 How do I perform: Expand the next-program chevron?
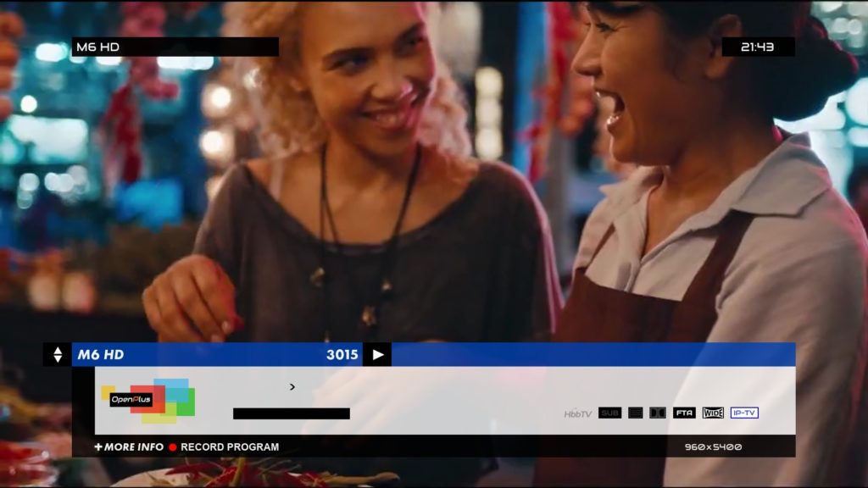click(x=292, y=386)
